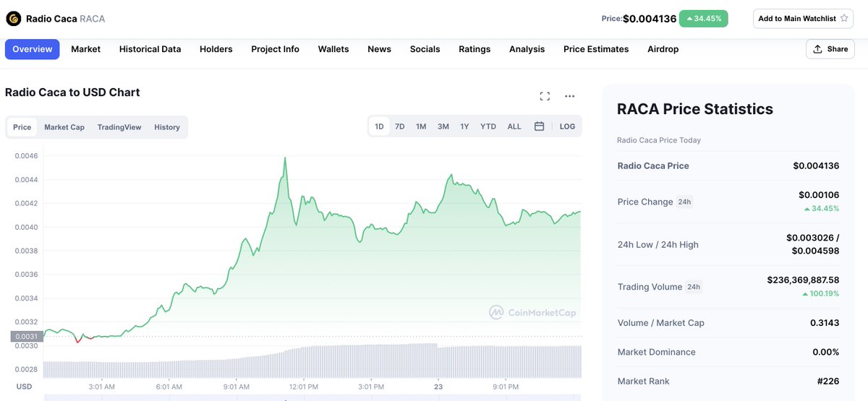Screen dimensions: 868x401
Task: Click the 24h Low / 24h High label
Action: tap(658, 245)
